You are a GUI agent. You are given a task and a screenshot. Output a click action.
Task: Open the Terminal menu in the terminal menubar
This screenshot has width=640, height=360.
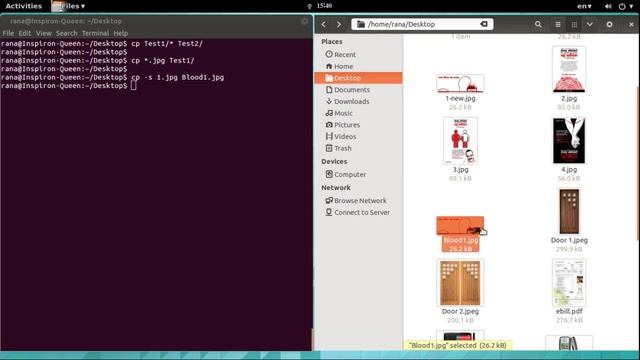[x=95, y=33]
